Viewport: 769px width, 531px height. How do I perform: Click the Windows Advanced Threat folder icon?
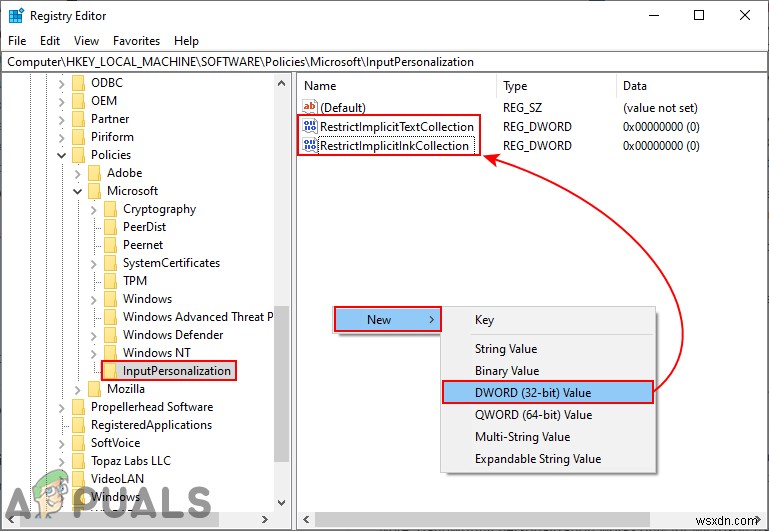coord(111,317)
